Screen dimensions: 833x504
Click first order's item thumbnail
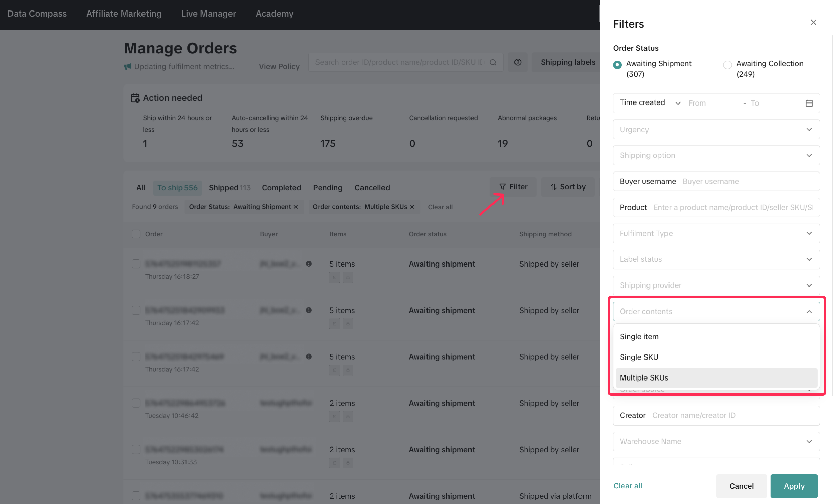tap(334, 278)
